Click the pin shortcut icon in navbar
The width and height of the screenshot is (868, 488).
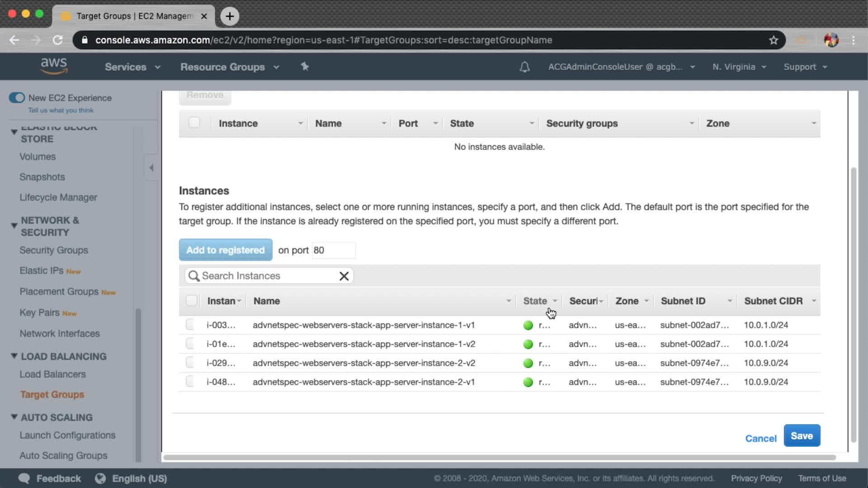click(x=305, y=67)
